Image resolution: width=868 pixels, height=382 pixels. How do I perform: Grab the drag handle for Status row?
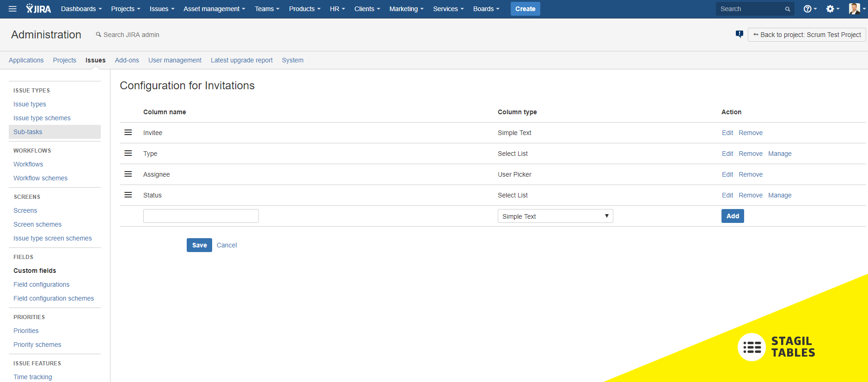pos(128,195)
